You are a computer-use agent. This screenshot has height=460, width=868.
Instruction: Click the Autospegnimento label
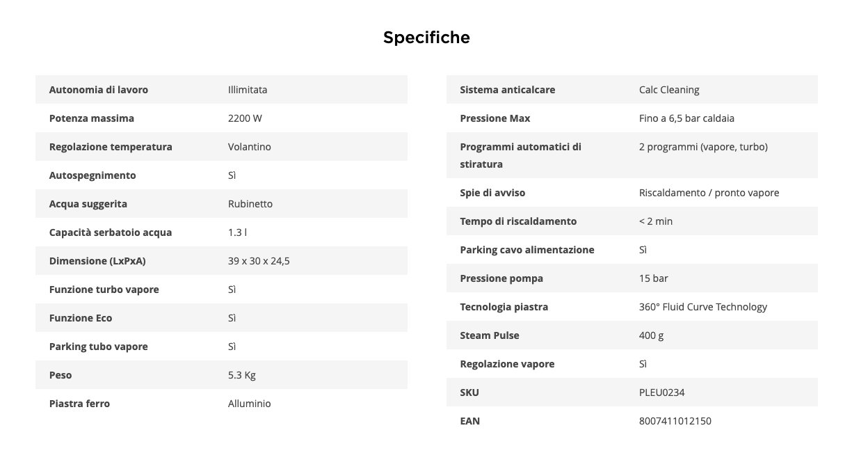click(93, 175)
